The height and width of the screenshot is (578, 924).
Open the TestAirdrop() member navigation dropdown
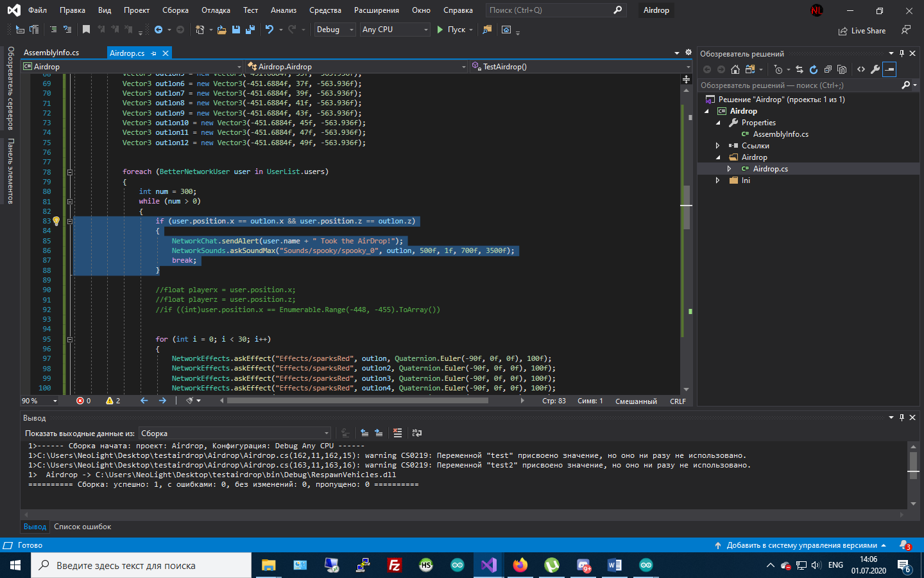(580, 67)
